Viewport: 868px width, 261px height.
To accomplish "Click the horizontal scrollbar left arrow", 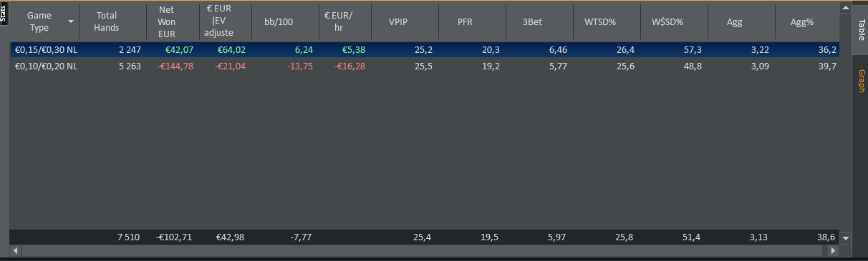I will coord(14,251).
